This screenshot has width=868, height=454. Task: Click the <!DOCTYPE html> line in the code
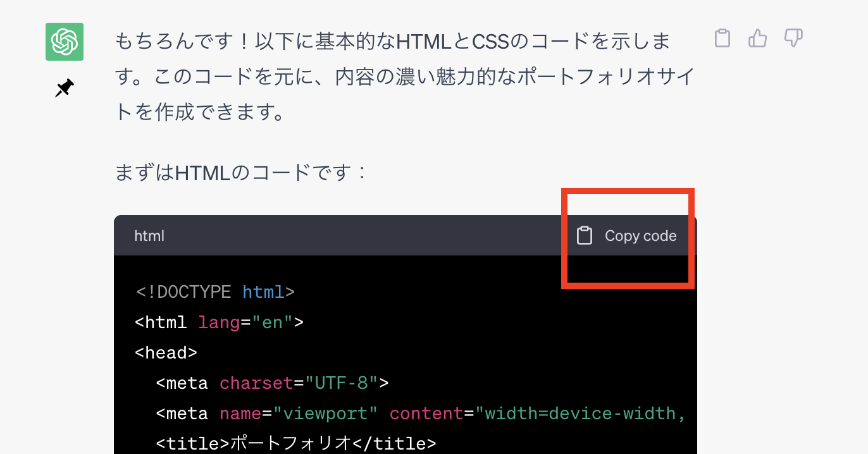tap(215, 291)
